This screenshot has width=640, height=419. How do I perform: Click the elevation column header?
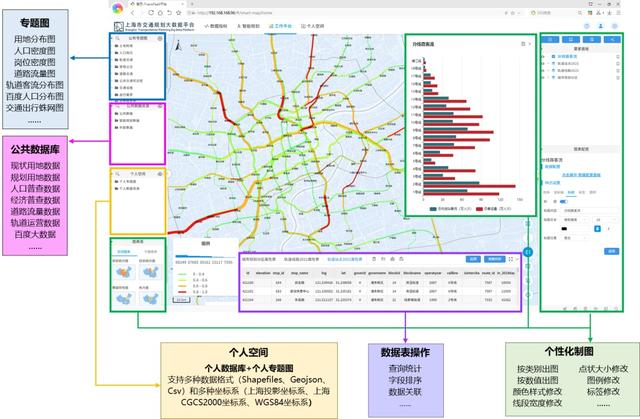point(263,273)
